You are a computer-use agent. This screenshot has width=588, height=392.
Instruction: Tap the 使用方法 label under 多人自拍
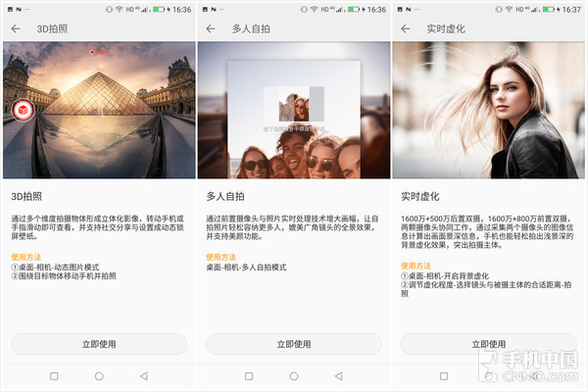pos(220,257)
